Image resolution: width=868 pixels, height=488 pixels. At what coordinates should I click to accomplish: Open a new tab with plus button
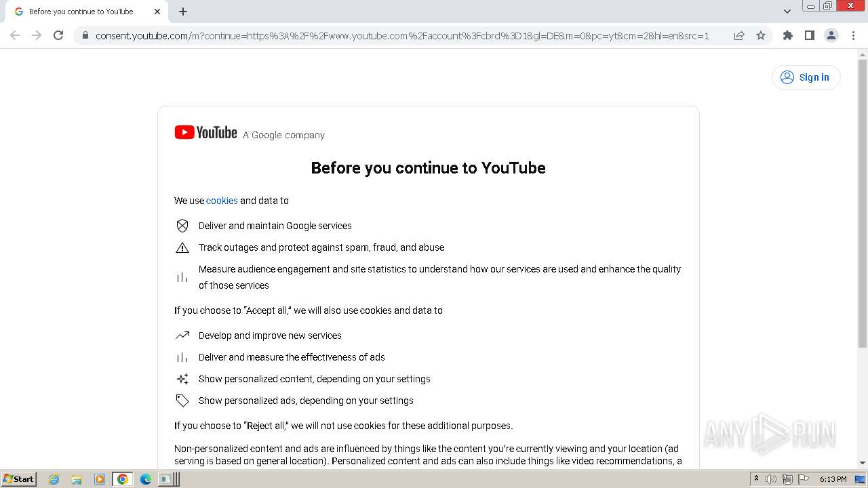click(x=183, y=12)
